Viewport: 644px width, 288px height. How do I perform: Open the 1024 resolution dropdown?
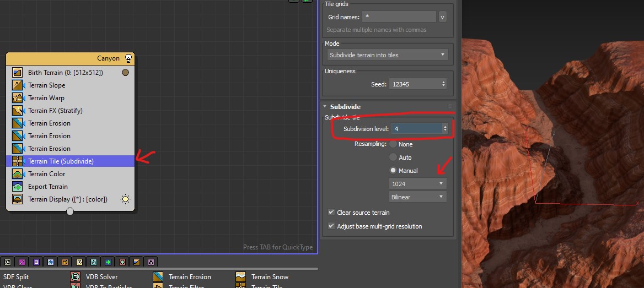tap(418, 183)
